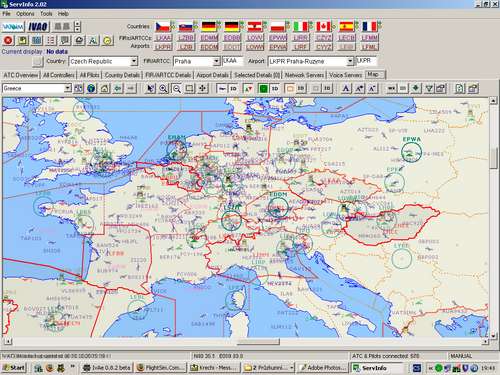Viewport: 500px width, 375px height.
Task: Select the zoom in magnifier tool
Action: coord(163,88)
